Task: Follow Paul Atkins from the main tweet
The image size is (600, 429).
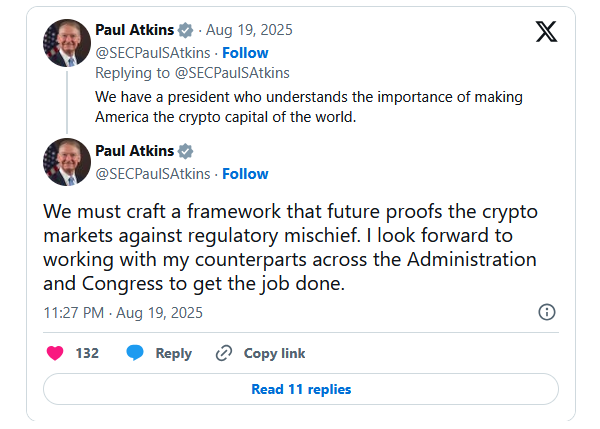Action: 245,174
